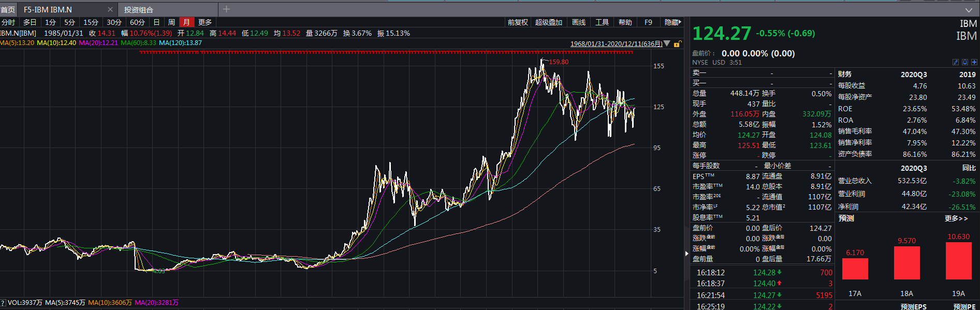The height and width of the screenshot is (310, 980).
Task: Switch to the 投资组合 portfolio tab
Action: click(138, 10)
